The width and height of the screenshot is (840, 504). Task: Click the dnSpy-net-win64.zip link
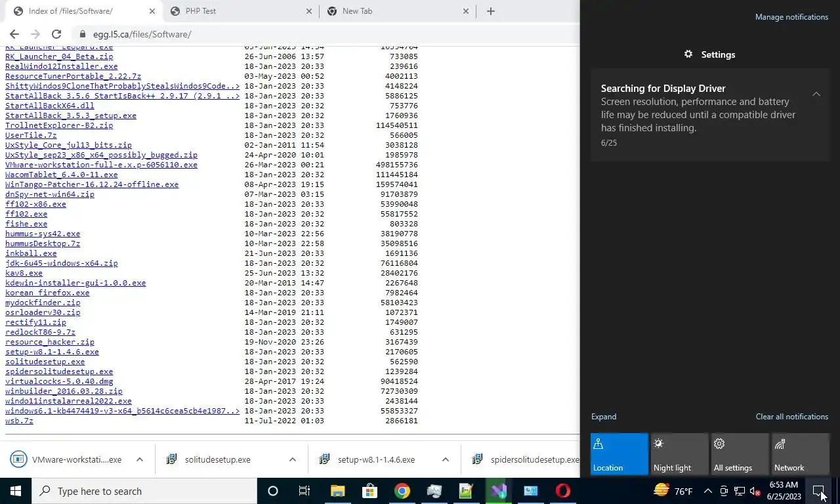pyautogui.click(x=50, y=194)
